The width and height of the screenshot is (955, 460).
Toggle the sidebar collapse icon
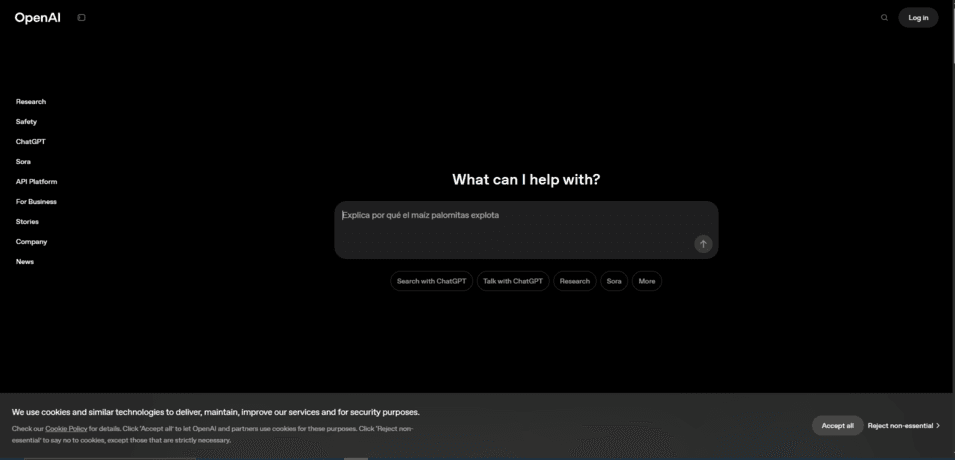point(82,18)
